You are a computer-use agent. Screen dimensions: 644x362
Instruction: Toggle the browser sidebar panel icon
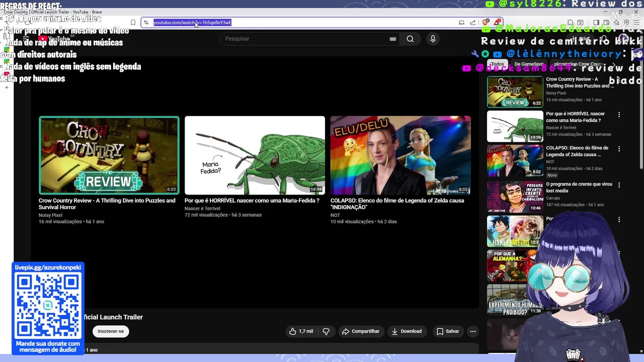[596, 22]
